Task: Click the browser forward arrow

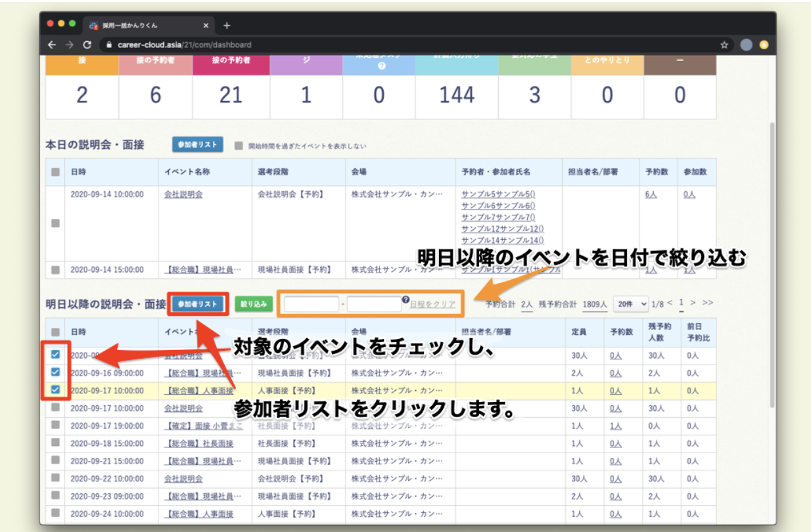Action: [70, 45]
